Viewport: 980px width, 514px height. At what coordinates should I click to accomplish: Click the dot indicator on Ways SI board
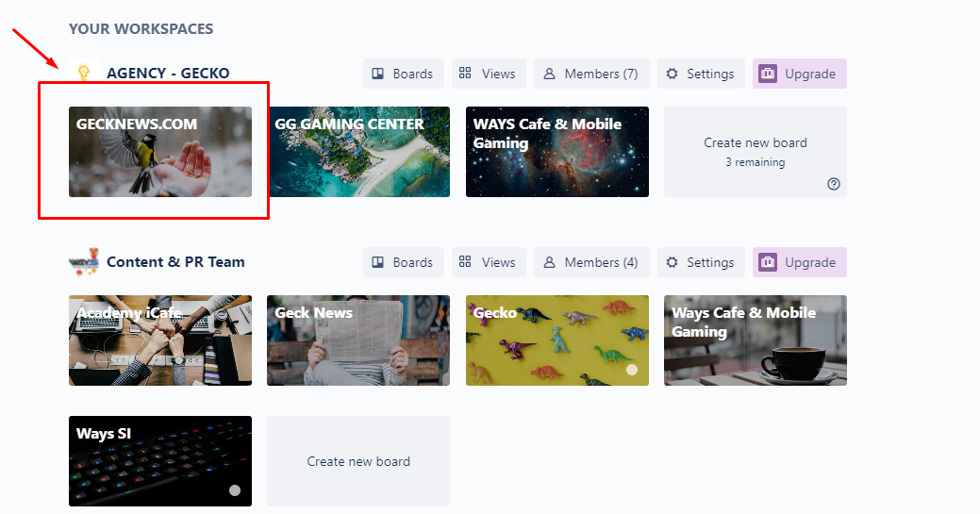[x=235, y=490]
